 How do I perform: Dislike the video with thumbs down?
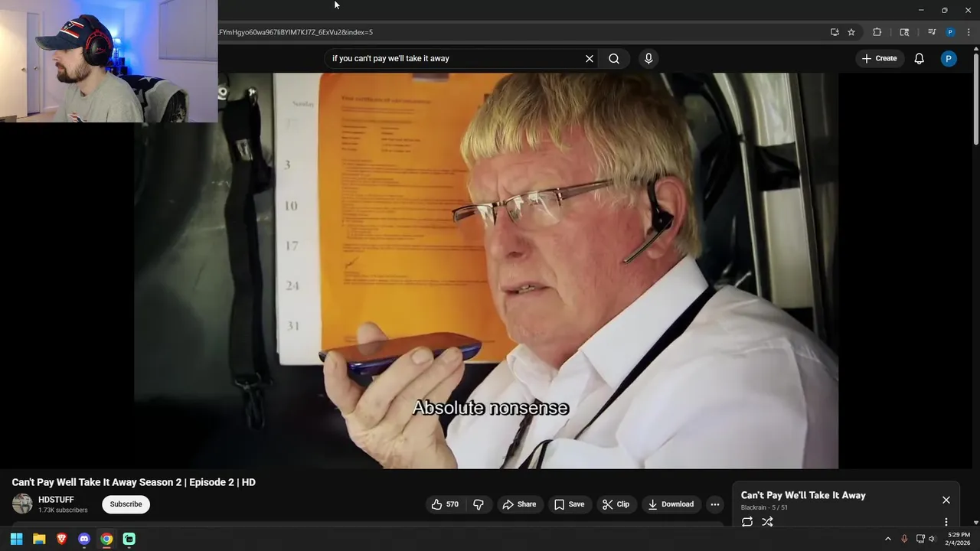(x=479, y=504)
